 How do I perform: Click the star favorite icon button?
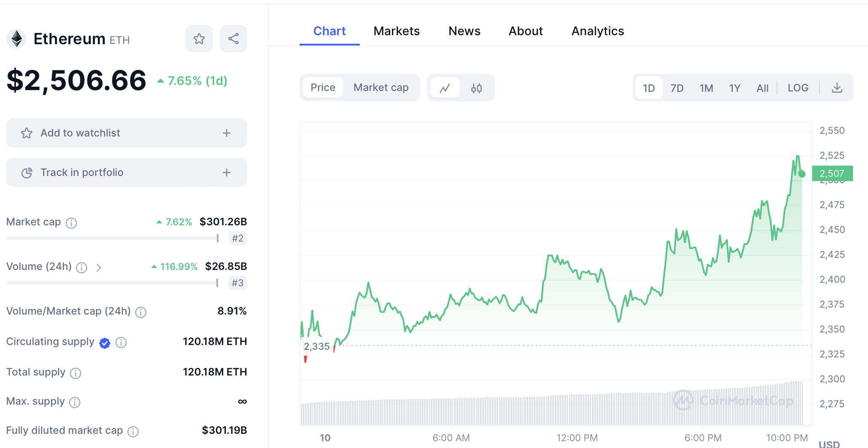click(199, 39)
